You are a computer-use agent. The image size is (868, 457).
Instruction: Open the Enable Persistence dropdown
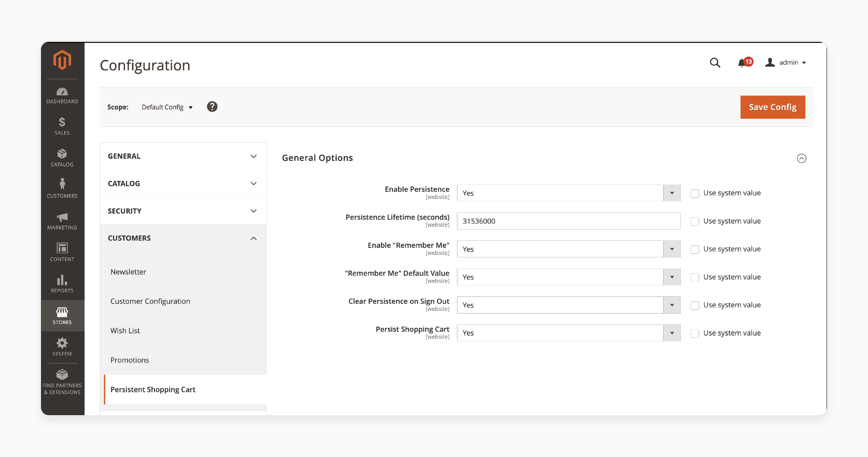click(568, 193)
